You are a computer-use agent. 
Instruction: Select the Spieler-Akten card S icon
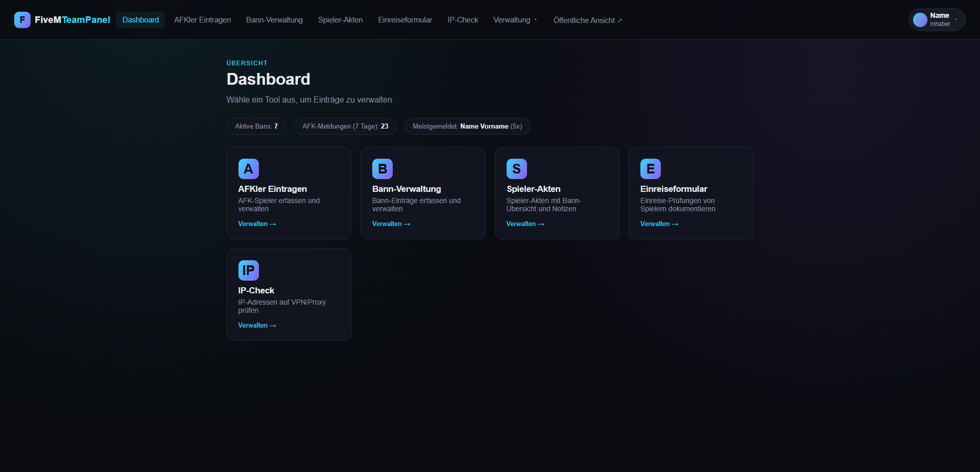pos(516,169)
